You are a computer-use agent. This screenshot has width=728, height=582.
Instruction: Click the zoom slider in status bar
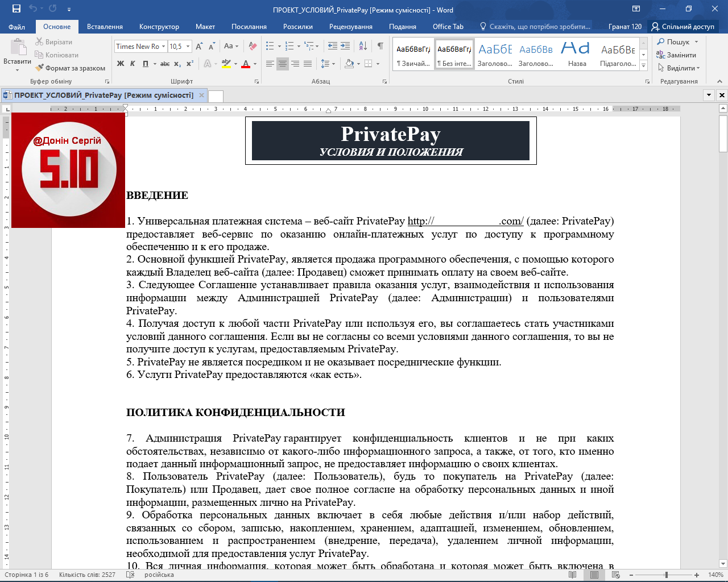(x=666, y=575)
